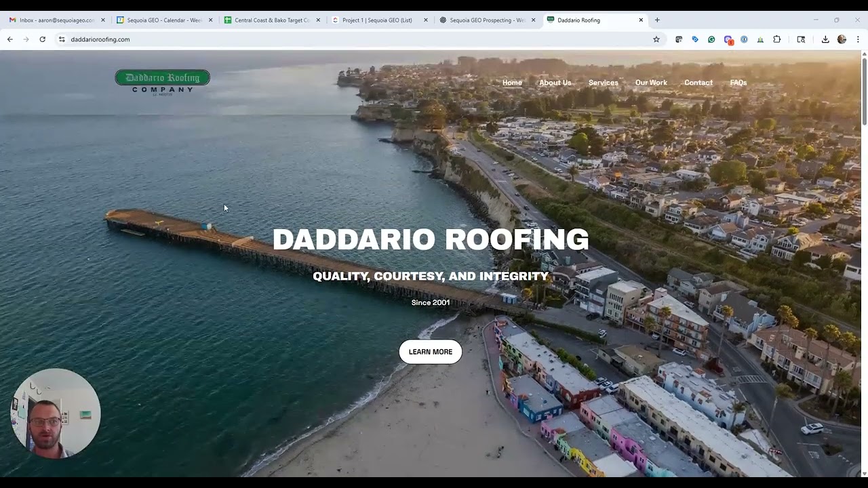Close the Sequoia GEO Calendar tab
The image size is (868, 488).
(210, 20)
